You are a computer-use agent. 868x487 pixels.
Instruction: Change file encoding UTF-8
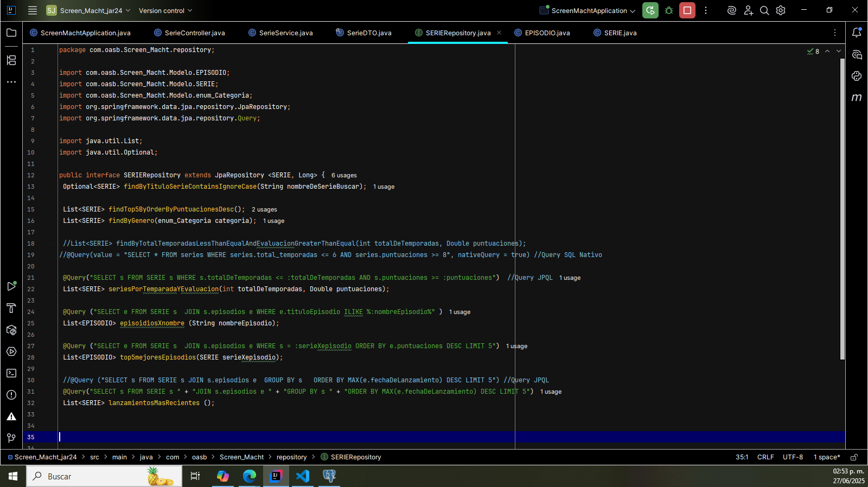[x=793, y=457]
